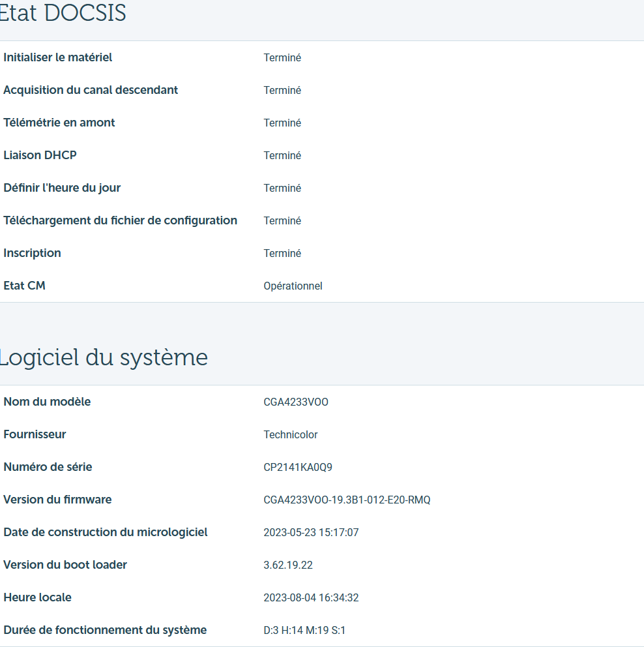Click the build date '2023-05-23 15:17:07'
Screen dimensions: 644x647
tap(312, 532)
